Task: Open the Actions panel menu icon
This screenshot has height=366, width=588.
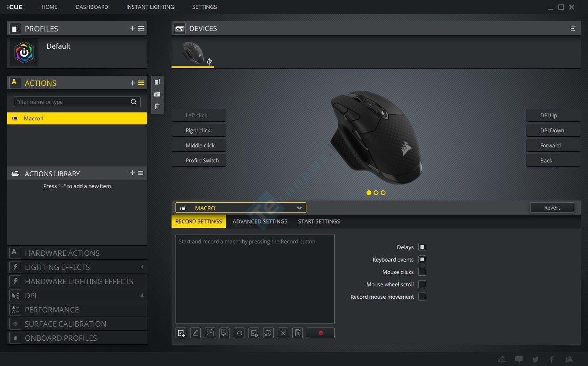Action: [141, 83]
